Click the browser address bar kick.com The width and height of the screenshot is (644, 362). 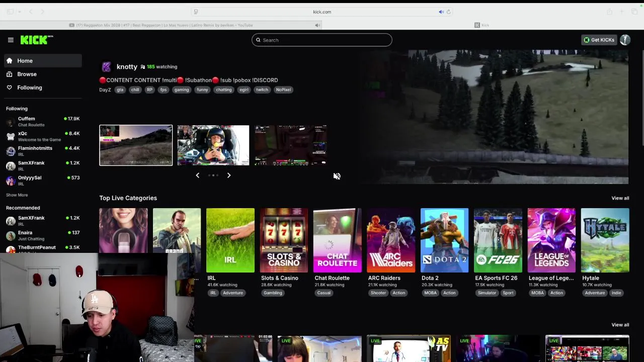pyautogui.click(x=322, y=12)
